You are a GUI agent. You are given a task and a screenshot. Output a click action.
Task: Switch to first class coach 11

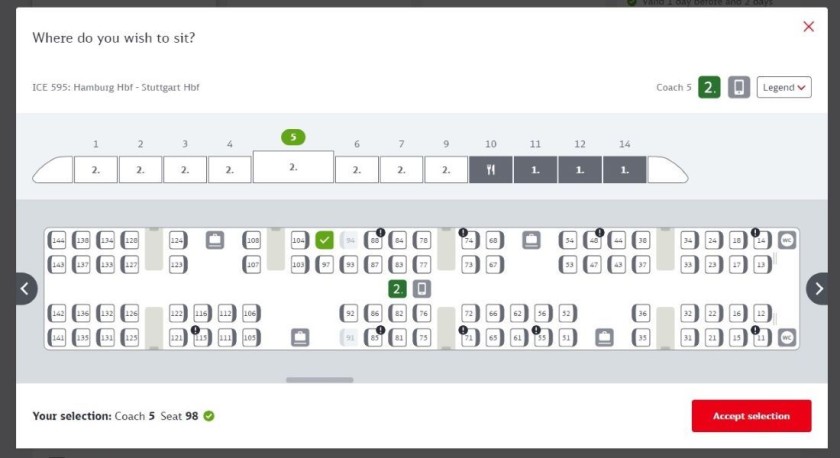pos(535,169)
